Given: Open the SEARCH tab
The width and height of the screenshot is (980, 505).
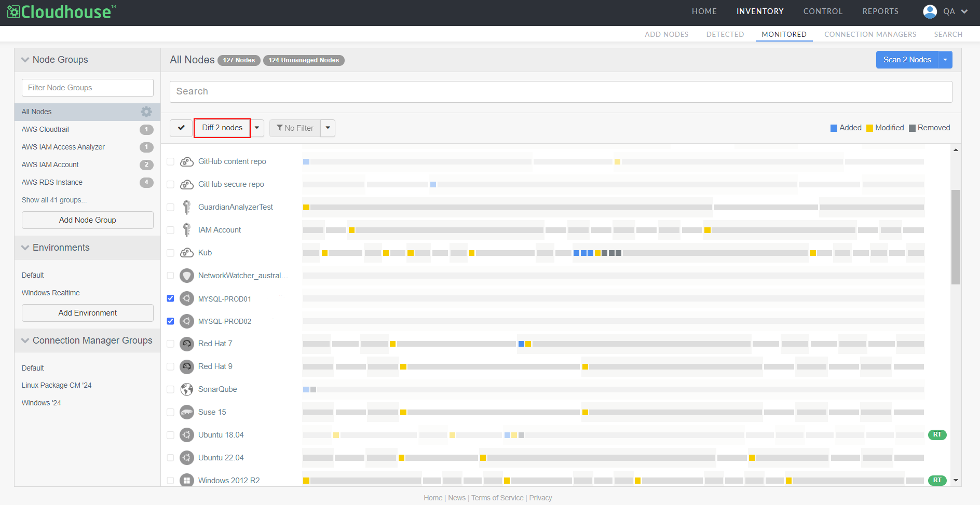Looking at the screenshot, I should click(x=948, y=34).
